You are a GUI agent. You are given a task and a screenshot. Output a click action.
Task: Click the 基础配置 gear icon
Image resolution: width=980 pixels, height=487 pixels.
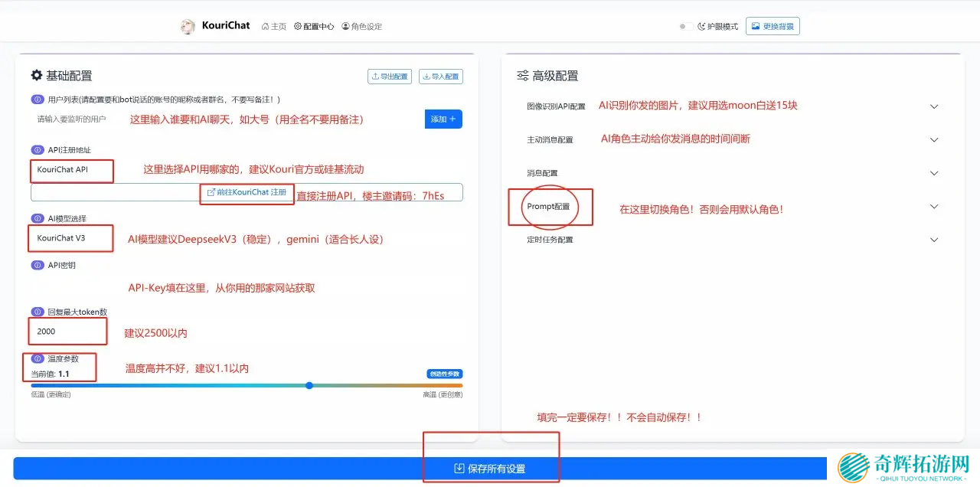37,75
